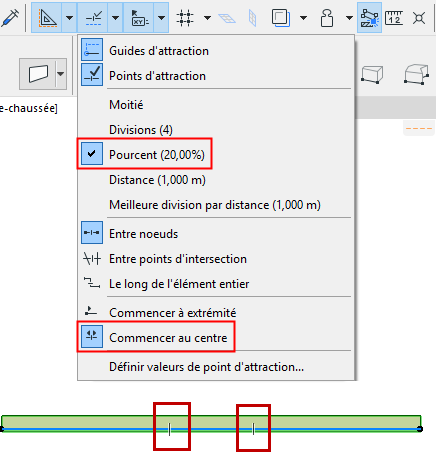
Task: Expand the dropdown next to snap points icon
Action: (115, 18)
